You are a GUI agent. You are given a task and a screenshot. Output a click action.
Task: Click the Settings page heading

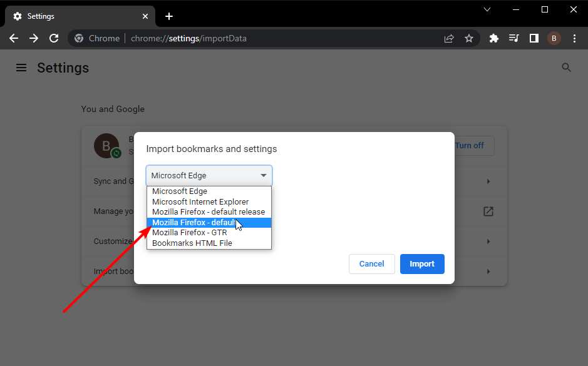click(63, 68)
